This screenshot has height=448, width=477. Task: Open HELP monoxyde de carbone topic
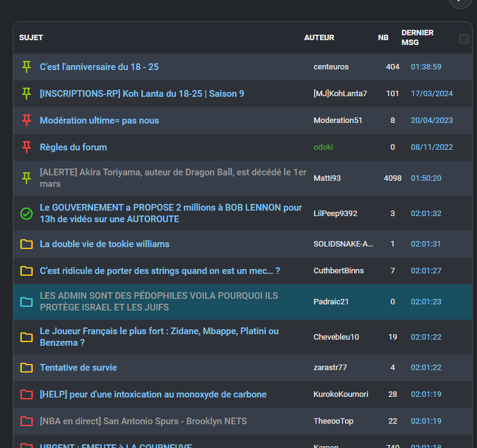(x=153, y=394)
